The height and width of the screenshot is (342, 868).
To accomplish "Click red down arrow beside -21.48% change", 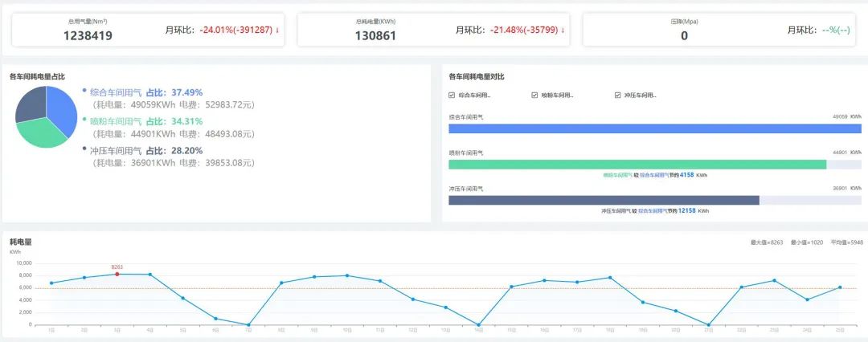I will coord(563,31).
